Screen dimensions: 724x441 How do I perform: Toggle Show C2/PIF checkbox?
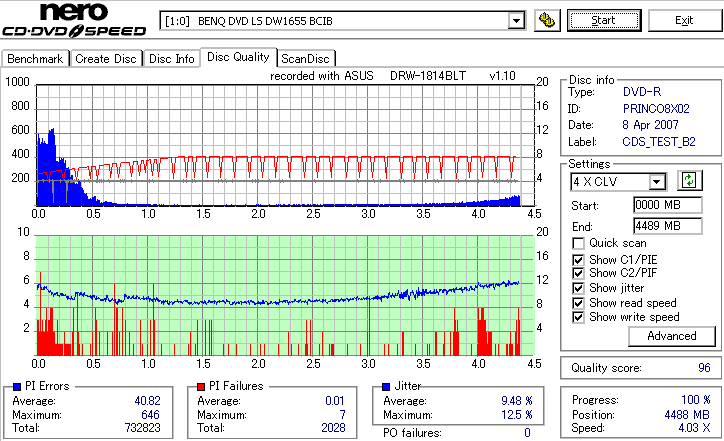point(578,273)
